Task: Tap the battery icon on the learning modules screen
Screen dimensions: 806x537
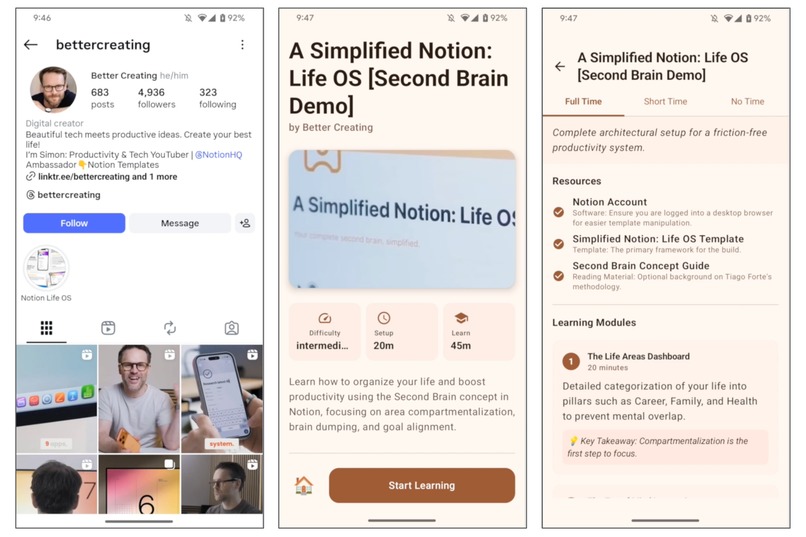Action: [x=749, y=18]
